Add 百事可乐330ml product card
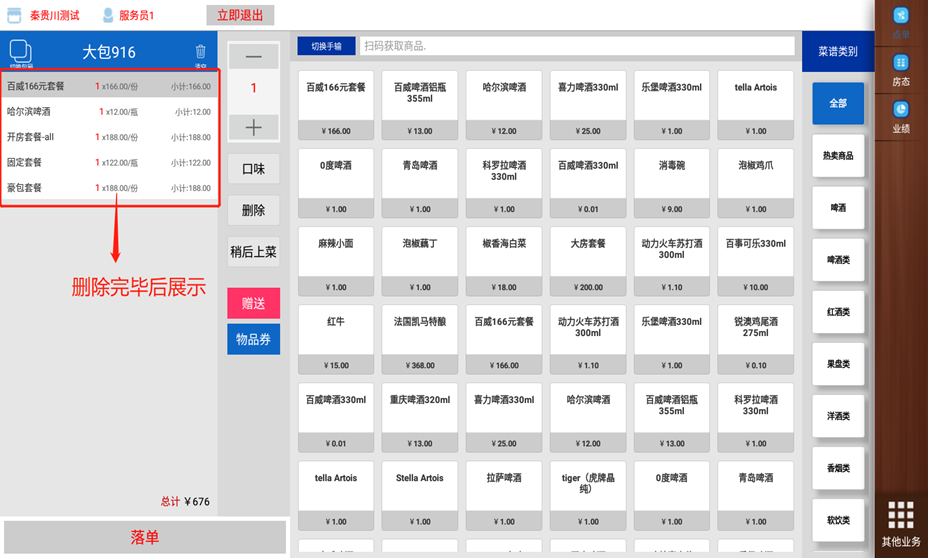928x558 pixels. click(756, 262)
